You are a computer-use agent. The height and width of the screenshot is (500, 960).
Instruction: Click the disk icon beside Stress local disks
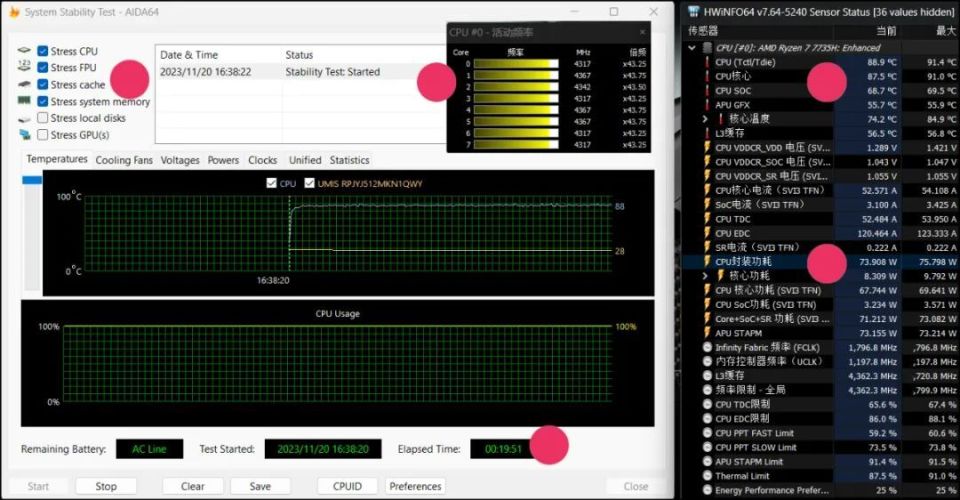(24, 118)
